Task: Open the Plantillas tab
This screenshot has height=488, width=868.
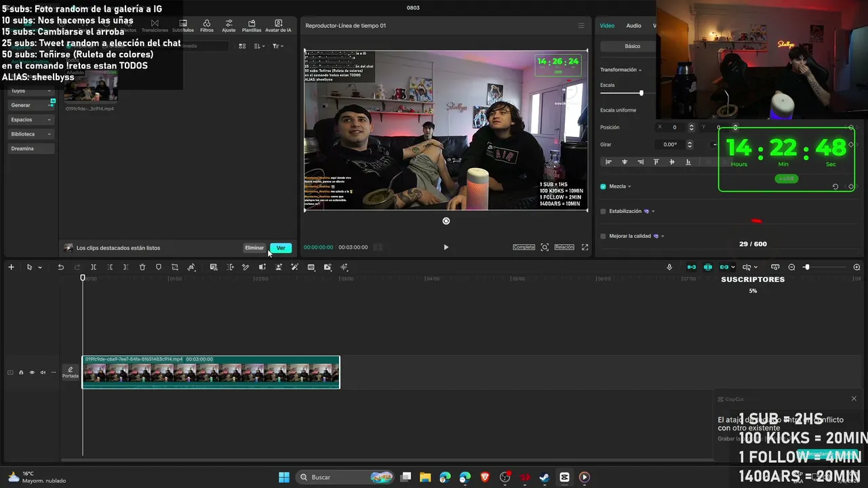Action: click(252, 26)
